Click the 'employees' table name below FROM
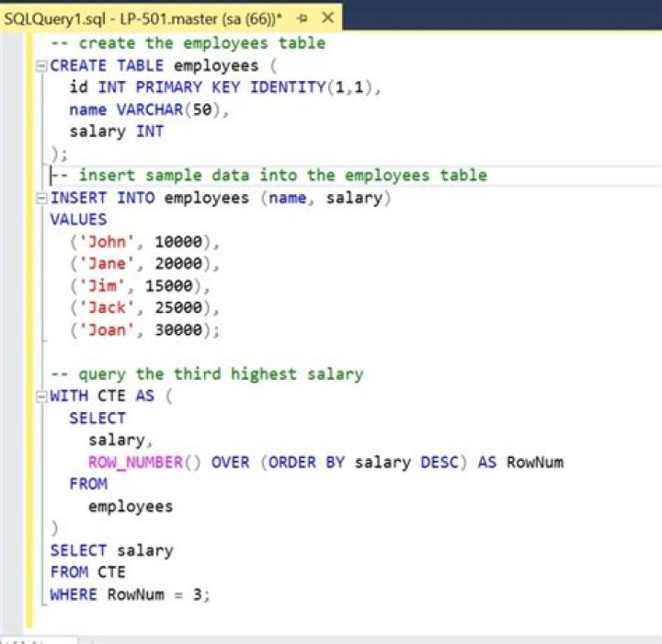 coord(131,506)
